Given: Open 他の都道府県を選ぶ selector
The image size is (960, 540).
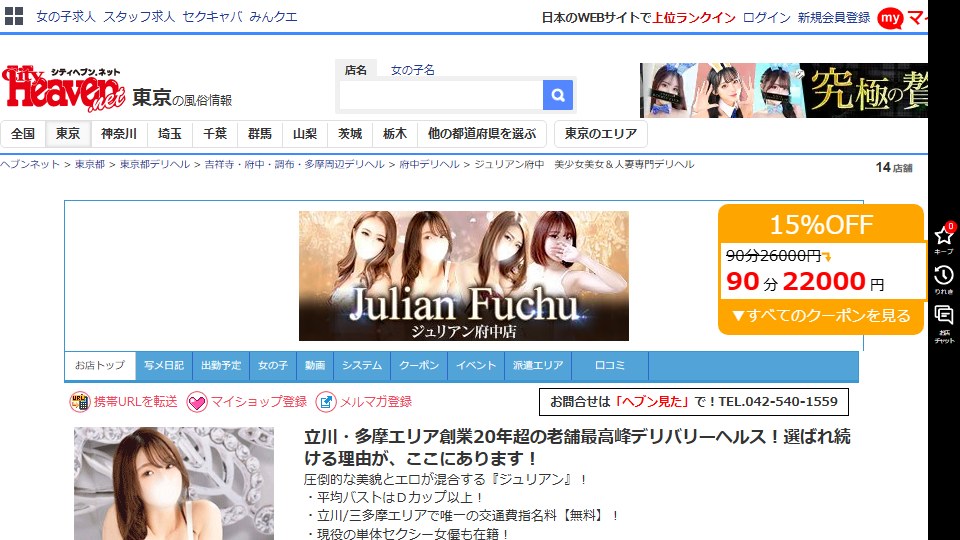Looking at the screenshot, I should pos(482,133).
